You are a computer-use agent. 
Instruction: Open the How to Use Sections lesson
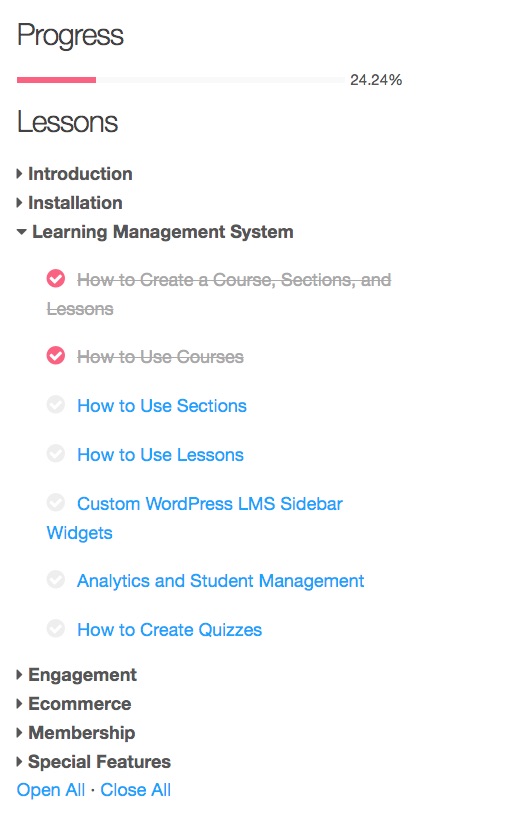click(x=162, y=406)
